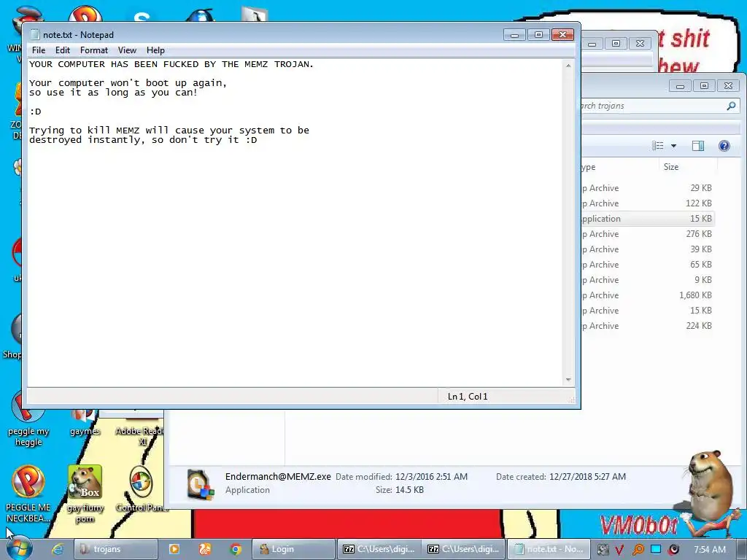Open the Explorer help question mark icon

coord(724,146)
